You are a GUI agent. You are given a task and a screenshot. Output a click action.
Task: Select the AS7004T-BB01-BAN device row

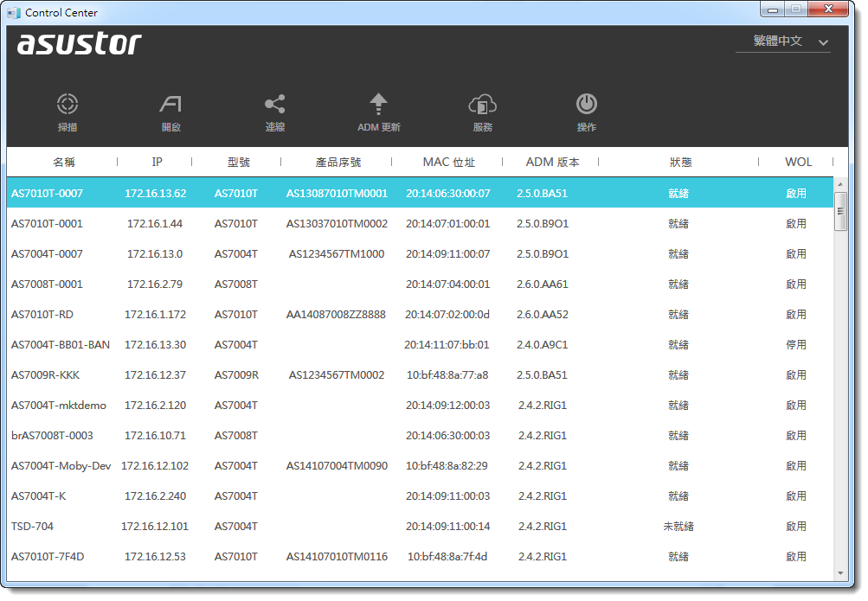coord(421,344)
